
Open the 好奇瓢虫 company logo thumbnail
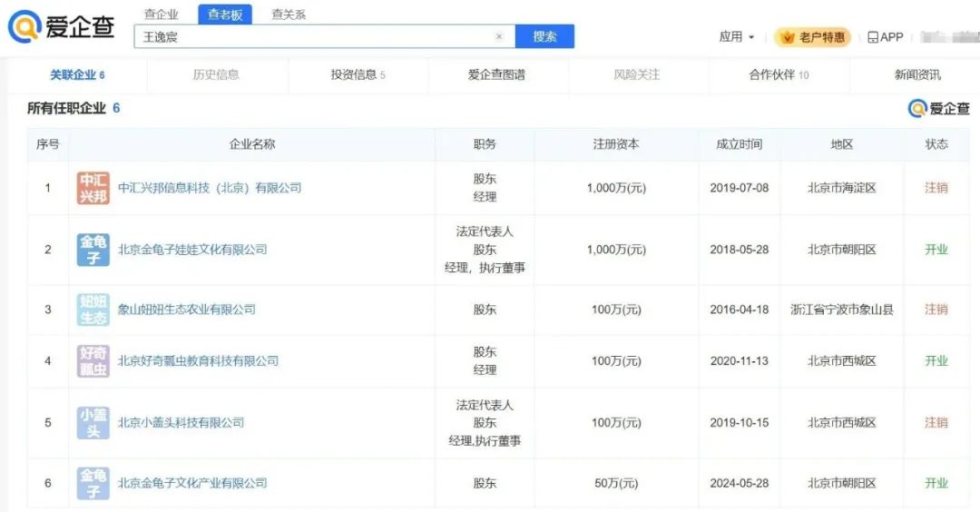coord(93,360)
